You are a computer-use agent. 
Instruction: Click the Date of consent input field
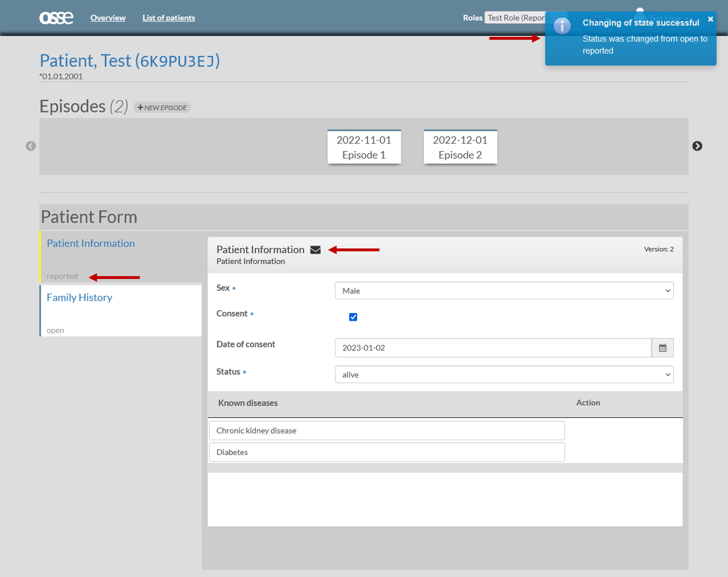(493, 348)
